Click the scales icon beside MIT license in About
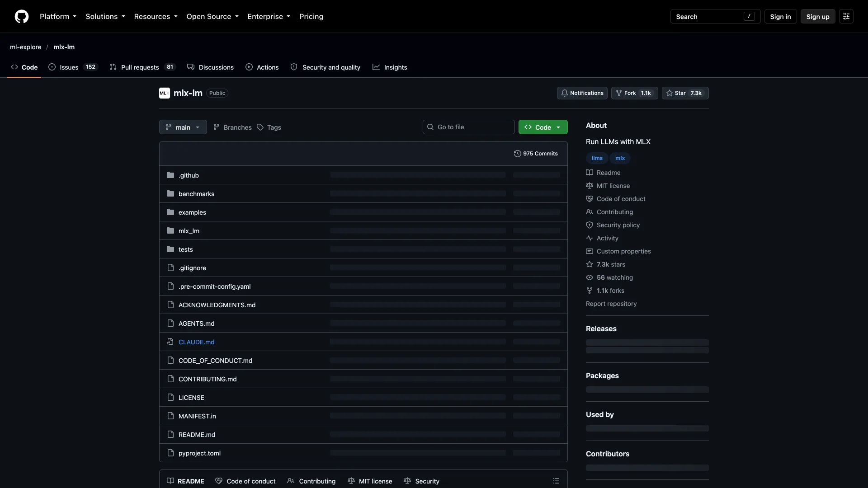Viewport: 868px width, 488px height. point(590,186)
